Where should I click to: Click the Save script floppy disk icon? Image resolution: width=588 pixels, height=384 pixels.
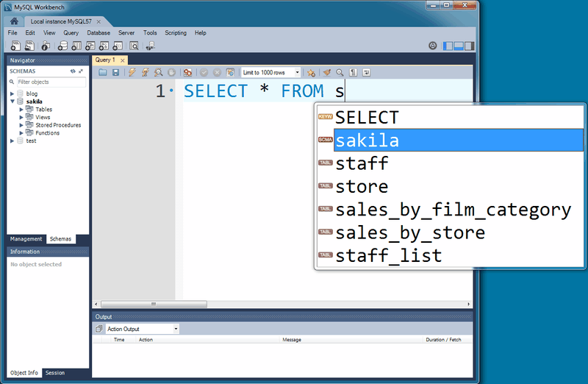(x=115, y=72)
